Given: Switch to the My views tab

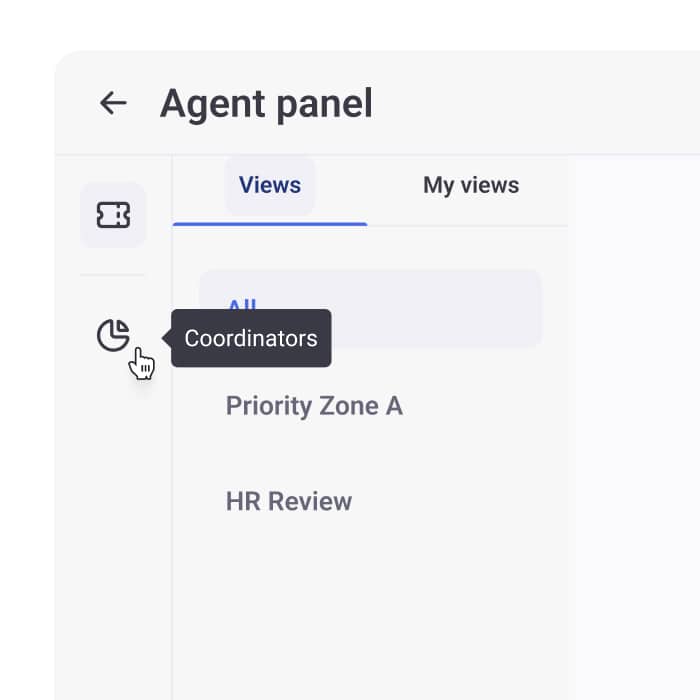Looking at the screenshot, I should [x=470, y=185].
